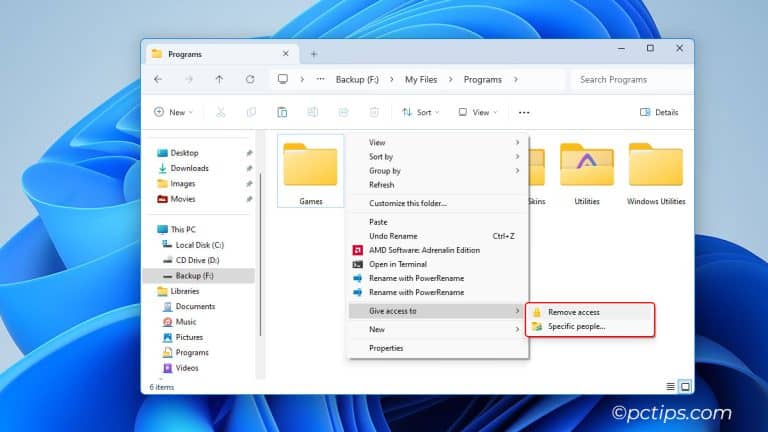
Task: Select CD Drive (D:) in sidebar
Action: [197, 260]
